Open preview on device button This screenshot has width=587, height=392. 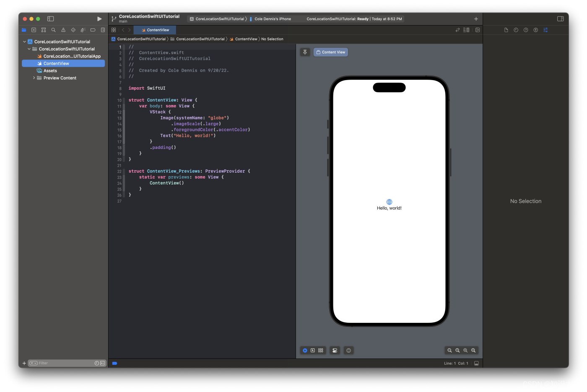(348, 350)
